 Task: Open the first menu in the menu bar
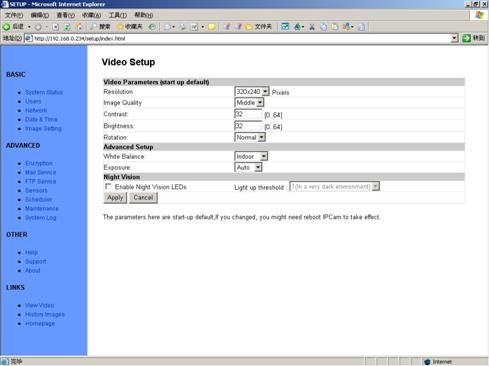(x=14, y=15)
